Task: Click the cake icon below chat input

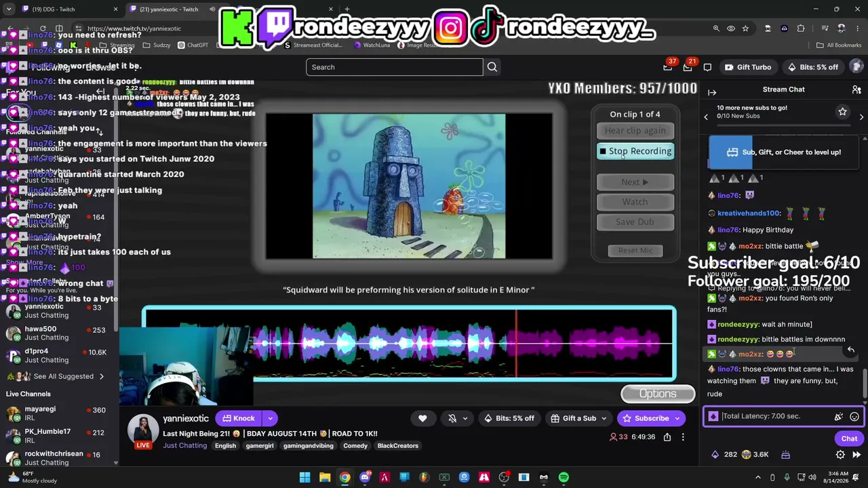Action: (x=785, y=454)
